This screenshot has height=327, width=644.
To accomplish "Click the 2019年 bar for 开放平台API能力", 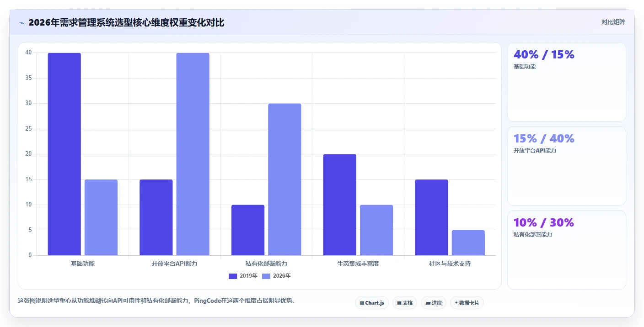I will [x=156, y=217].
